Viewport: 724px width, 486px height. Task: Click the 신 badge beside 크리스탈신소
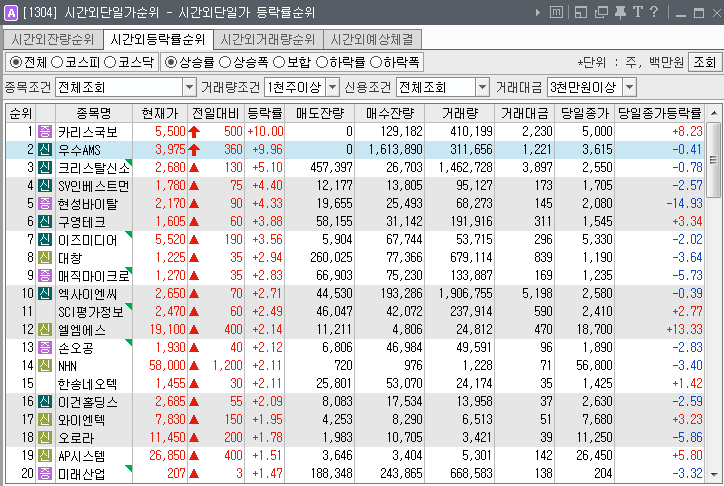45,168
